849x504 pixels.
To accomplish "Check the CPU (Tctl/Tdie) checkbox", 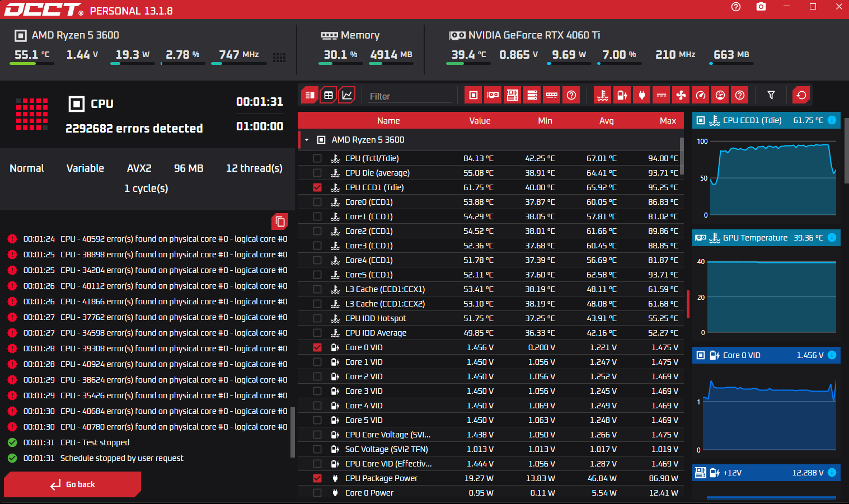I will (x=317, y=158).
